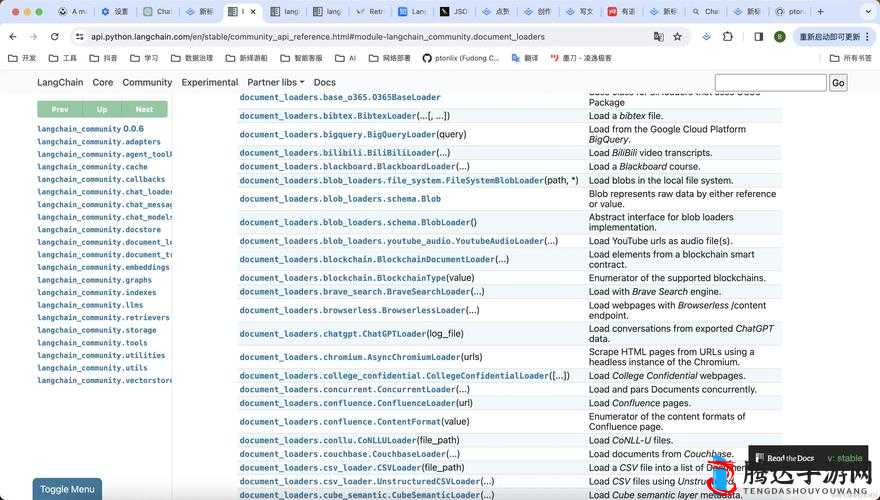Open the 新媒游船 bookmarks folder
The image size is (880, 500).
click(247, 58)
